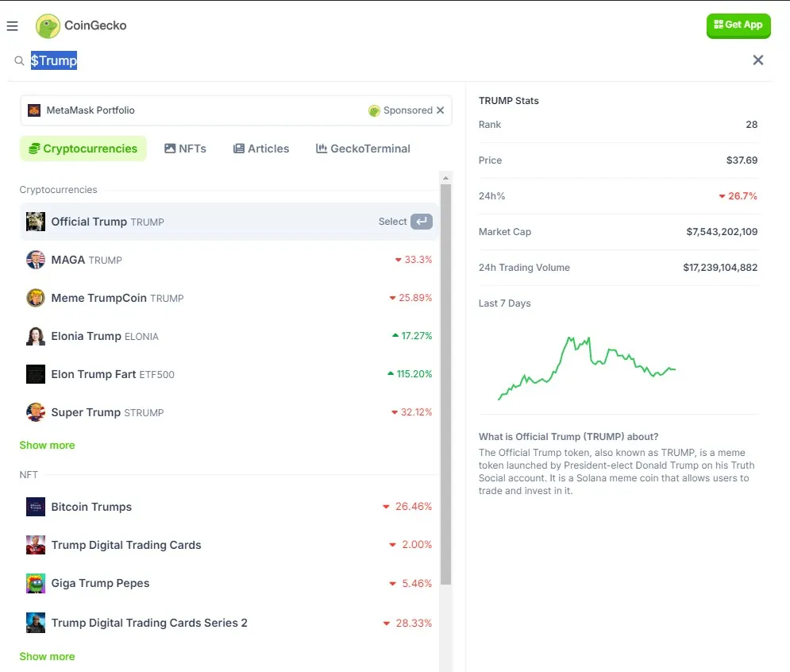The height and width of the screenshot is (672, 790).
Task: Click the 26.7% 24h change value
Action: pyautogui.click(x=738, y=196)
